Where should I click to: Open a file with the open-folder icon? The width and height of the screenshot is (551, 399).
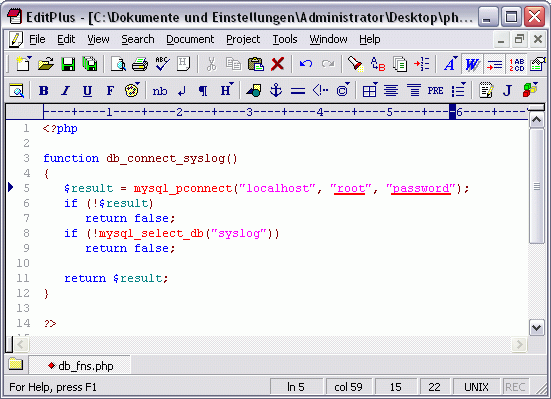pyautogui.click(x=46, y=64)
